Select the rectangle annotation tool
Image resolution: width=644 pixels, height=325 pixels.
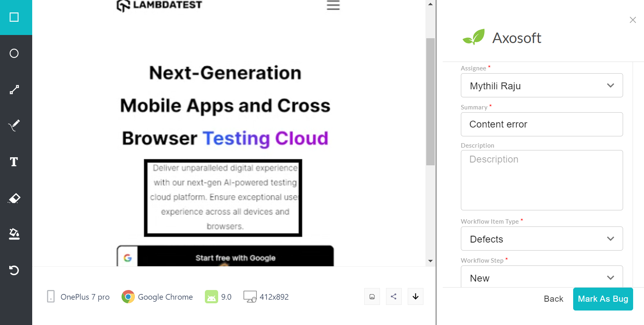tap(14, 17)
